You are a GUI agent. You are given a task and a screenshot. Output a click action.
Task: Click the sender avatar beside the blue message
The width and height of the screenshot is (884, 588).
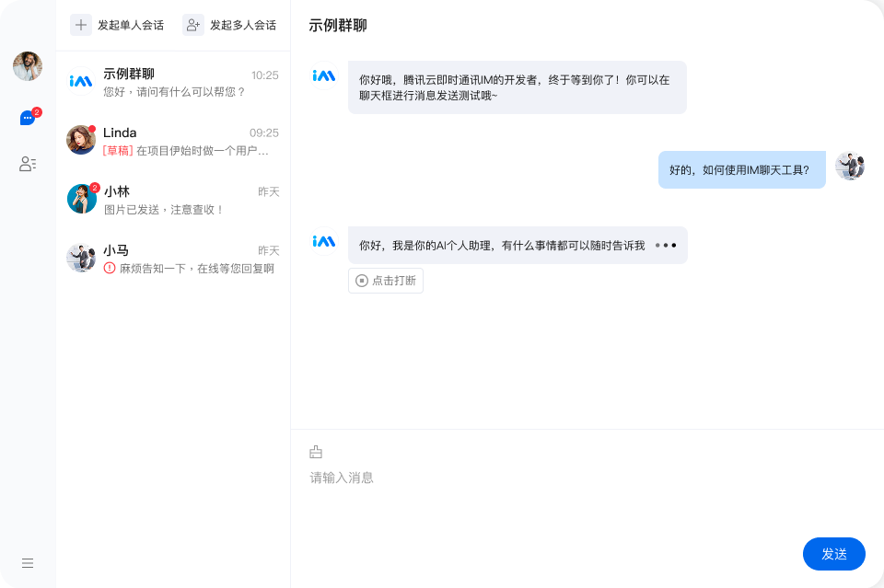[x=850, y=166]
